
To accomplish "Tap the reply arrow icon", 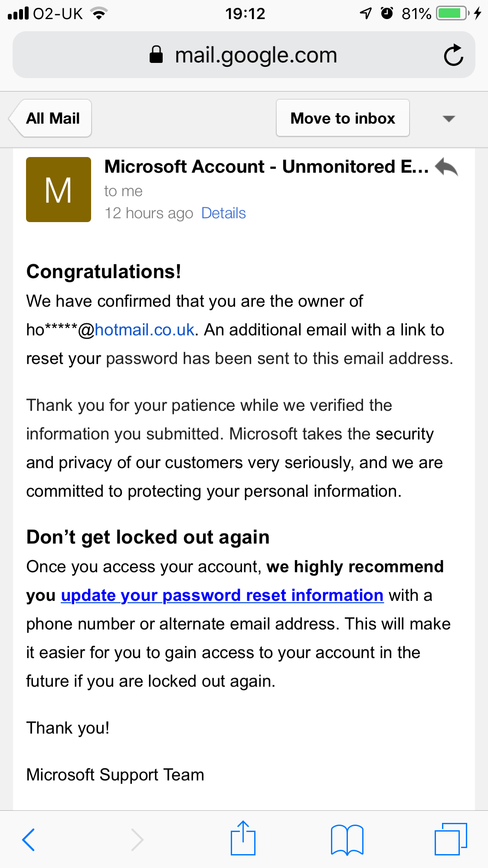I will pyautogui.click(x=446, y=167).
